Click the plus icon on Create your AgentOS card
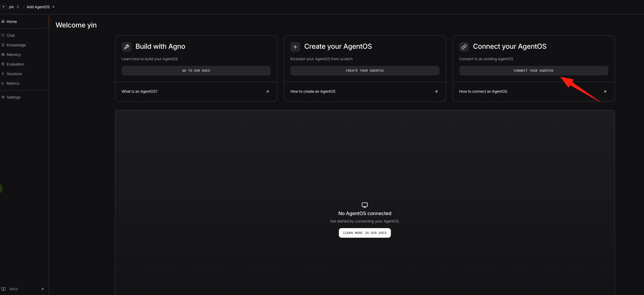The image size is (644, 295). click(295, 47)
